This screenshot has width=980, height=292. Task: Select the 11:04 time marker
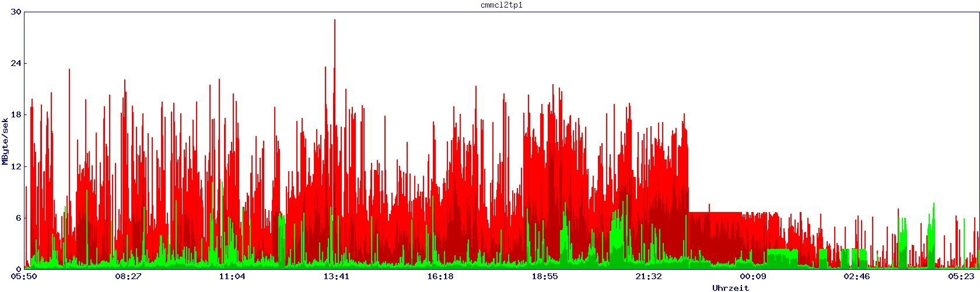tap(232, 276)
